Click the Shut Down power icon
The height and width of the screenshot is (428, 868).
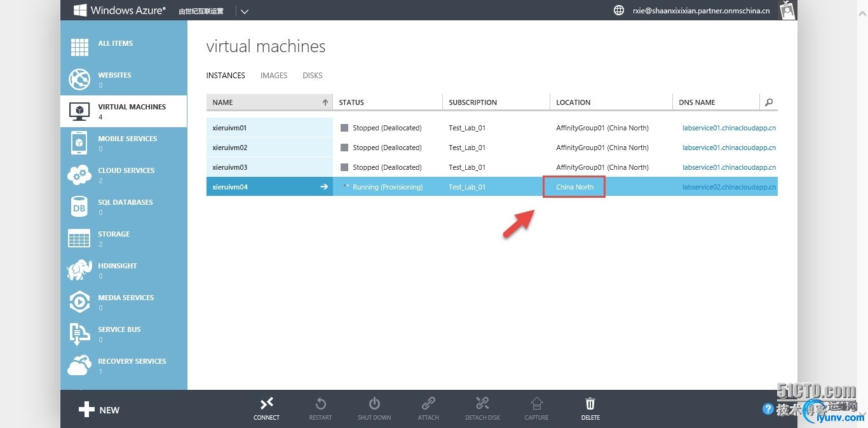pyautogui.click(x=374, y=403)
